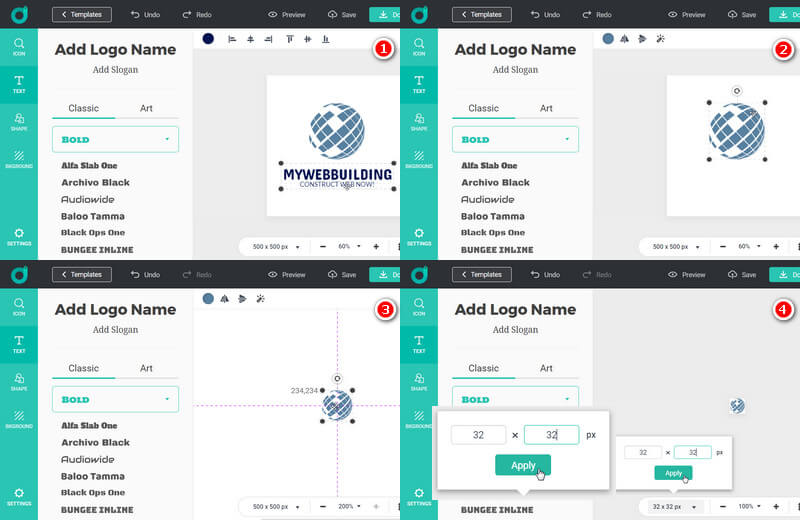Select the Icon search tool in panel 3

[x=19, y=305]
